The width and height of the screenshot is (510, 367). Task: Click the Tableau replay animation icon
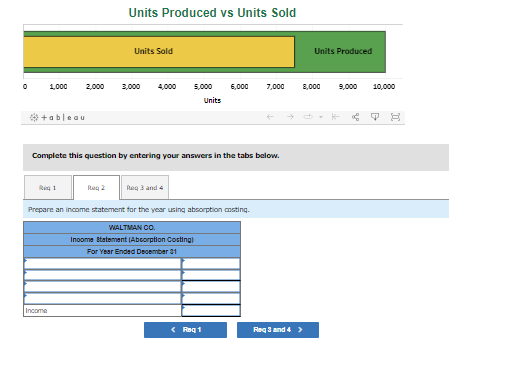[x=308, y=117]
